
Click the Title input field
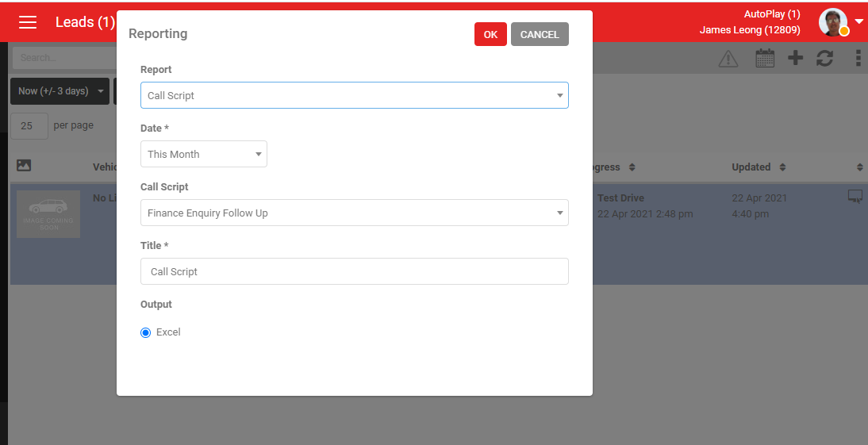355,271
